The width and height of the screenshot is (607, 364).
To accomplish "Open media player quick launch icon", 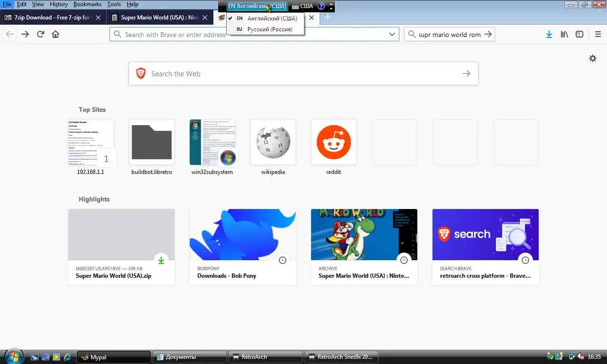I will click(56, 357).
